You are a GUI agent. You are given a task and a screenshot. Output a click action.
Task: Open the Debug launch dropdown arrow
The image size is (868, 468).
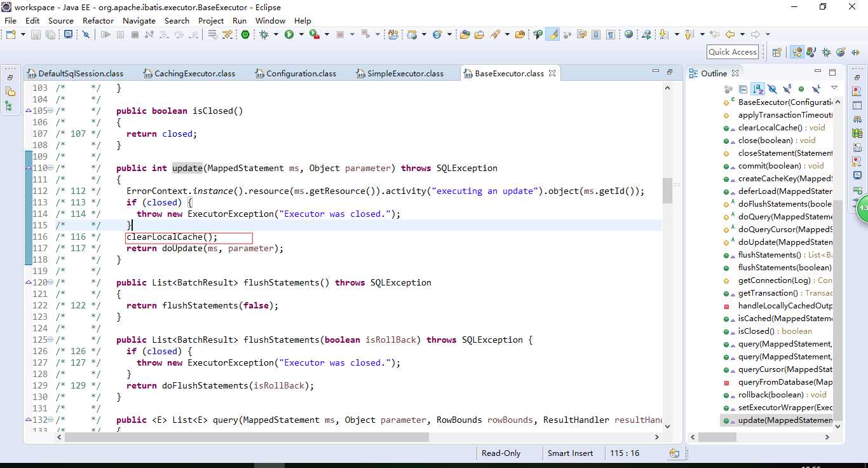click(x=276, y=34)
